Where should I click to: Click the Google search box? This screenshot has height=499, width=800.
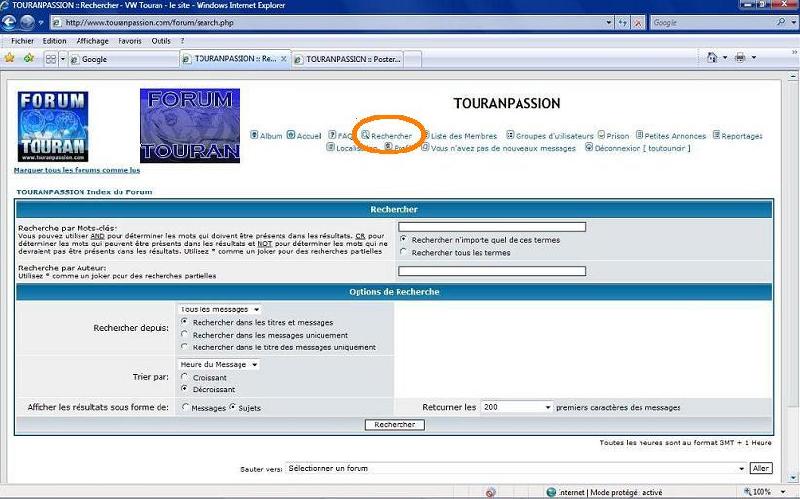pyautogui.click(x=712, y=22)
